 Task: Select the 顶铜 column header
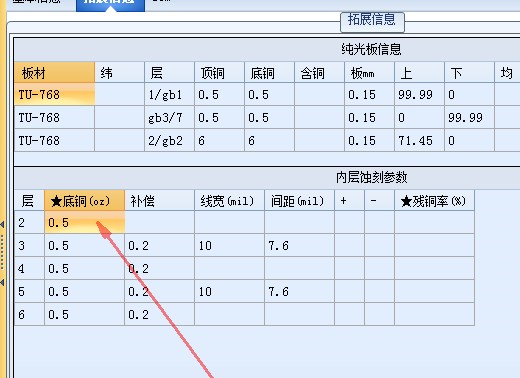coord(219,72)
